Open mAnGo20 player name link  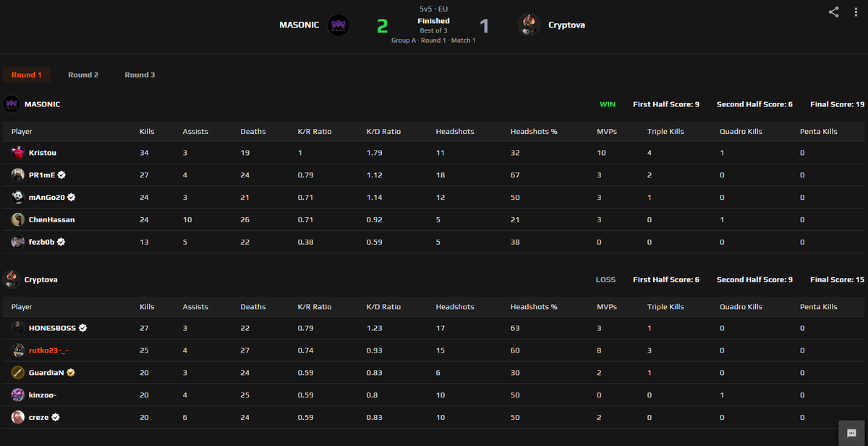pos(47,197)
